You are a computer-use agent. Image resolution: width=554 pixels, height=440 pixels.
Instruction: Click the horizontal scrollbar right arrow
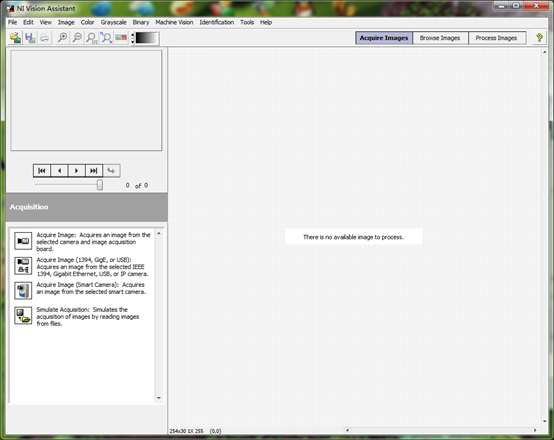point(535,430)
